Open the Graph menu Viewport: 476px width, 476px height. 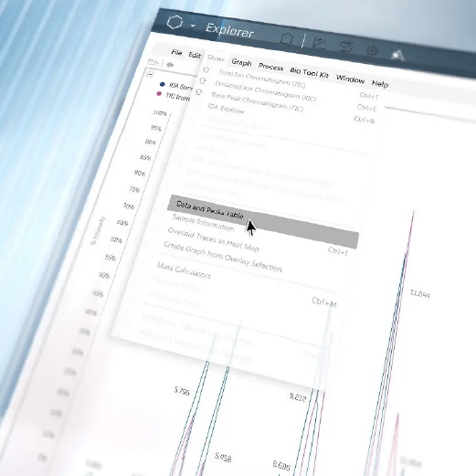(x=241, y=62)
